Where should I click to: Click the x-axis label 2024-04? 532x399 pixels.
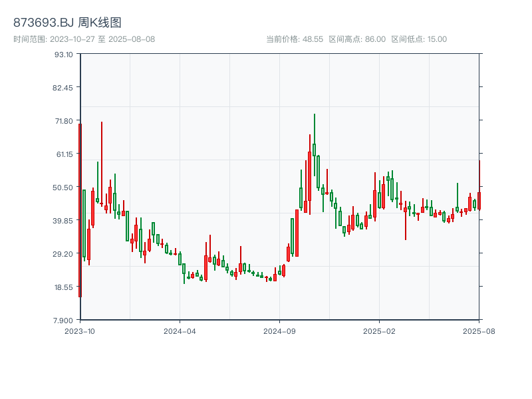(180, 331)
